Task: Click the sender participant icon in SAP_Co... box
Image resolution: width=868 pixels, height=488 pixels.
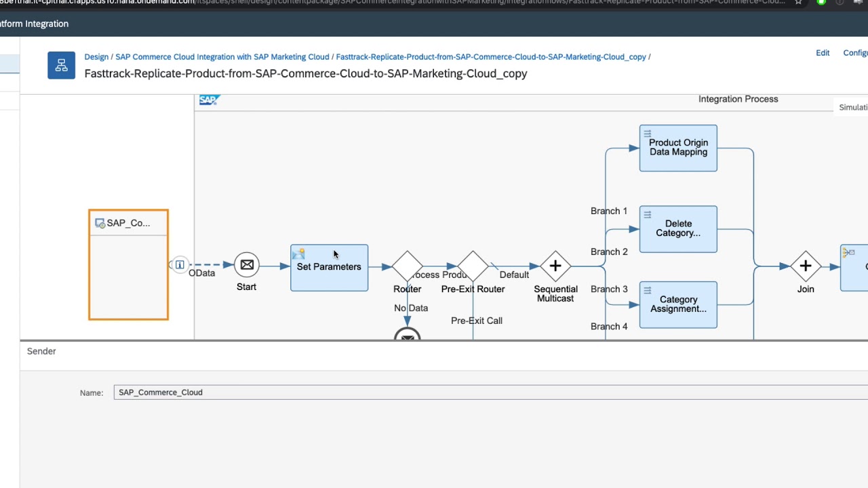Action: (100, 223)
